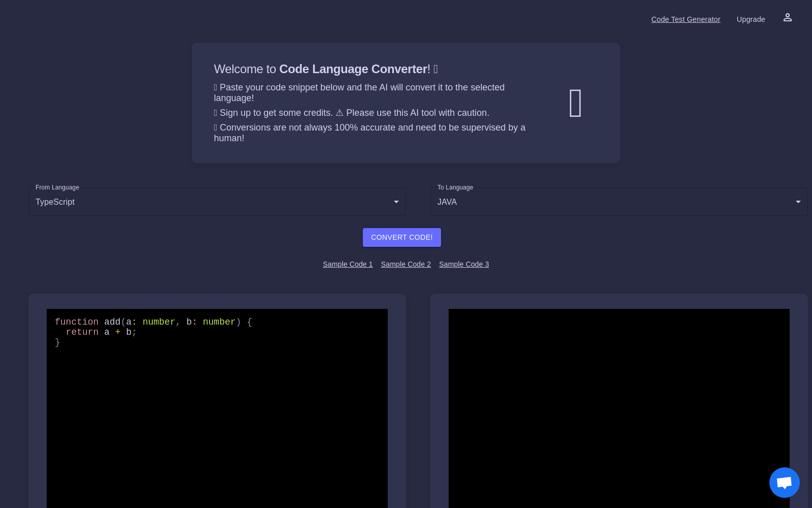Go to the Upgrade page

tap(751, 19)
